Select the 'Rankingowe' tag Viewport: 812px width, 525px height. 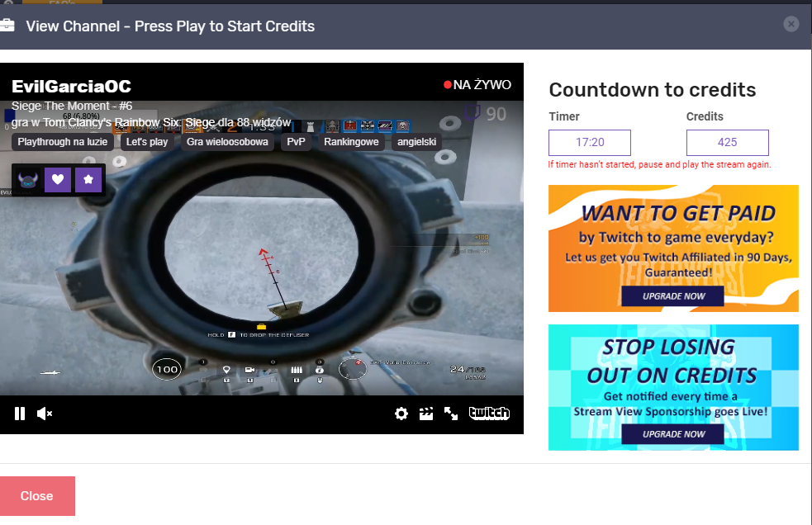pos(351,142)
